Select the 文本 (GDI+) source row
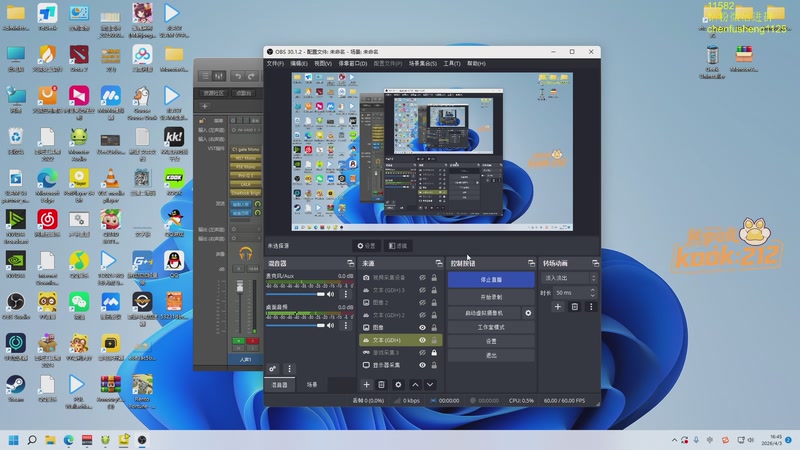Screen dimensions: 800x450 (401, 340)
